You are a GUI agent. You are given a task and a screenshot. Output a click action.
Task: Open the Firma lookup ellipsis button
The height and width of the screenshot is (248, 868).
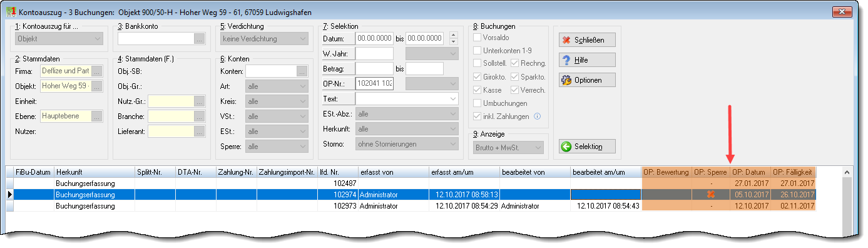97,71
